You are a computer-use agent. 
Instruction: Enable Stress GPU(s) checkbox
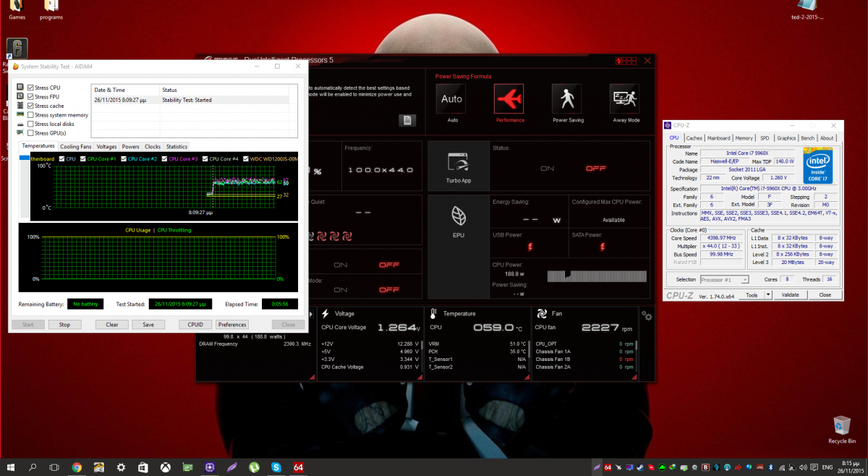30,133
